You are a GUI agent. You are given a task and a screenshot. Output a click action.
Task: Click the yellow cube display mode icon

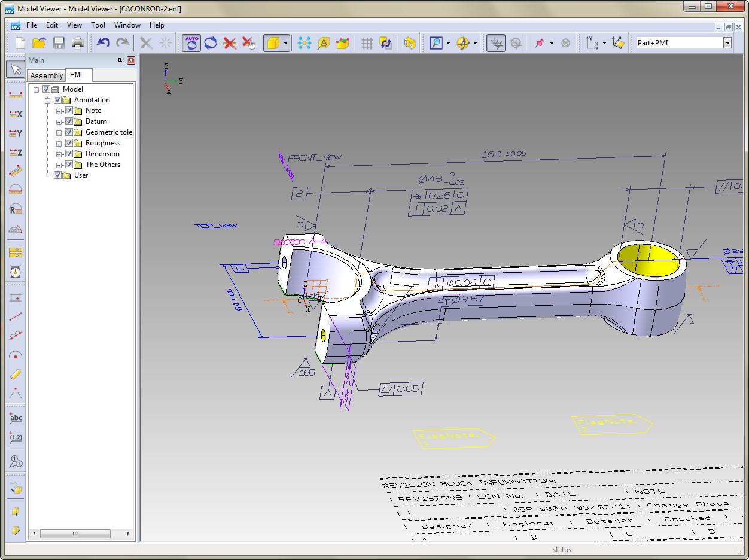tap(410, 42)
